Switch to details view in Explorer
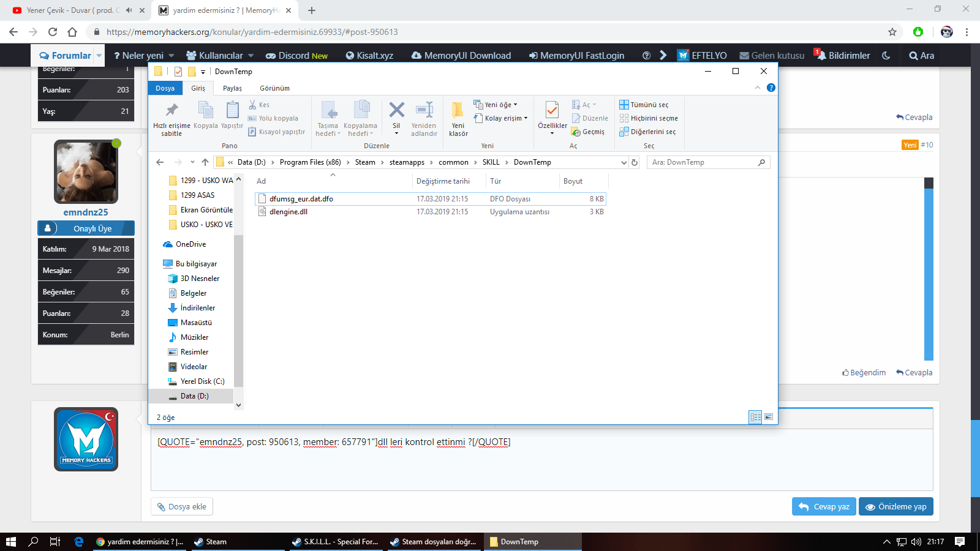980x551 pixels. (x=756, y=417)
